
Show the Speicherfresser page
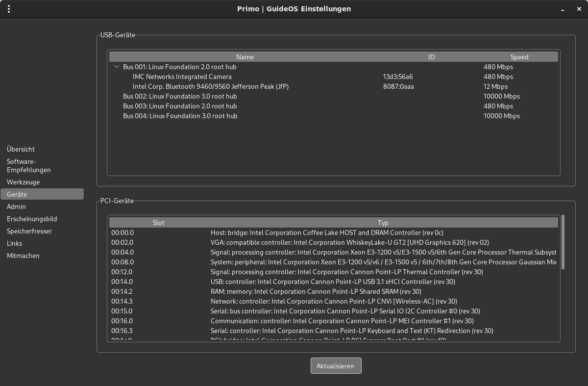point(29,231)
